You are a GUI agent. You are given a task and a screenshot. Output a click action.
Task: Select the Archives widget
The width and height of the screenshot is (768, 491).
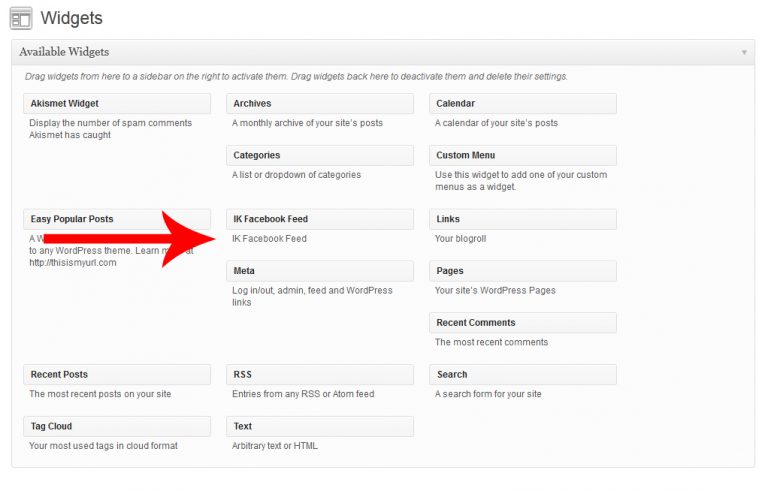320,104
